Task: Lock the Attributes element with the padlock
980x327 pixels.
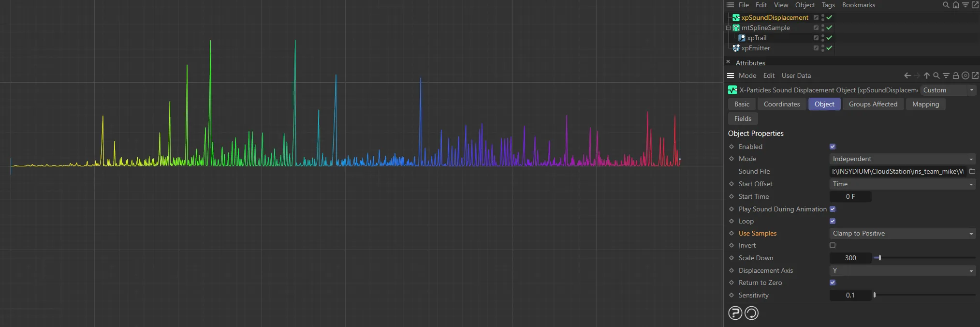Action: tap(956, 75)
